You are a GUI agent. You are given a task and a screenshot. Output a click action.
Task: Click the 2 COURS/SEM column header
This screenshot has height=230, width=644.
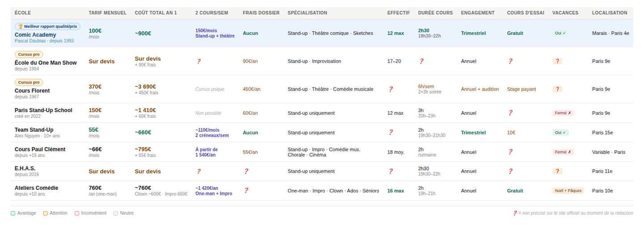point(212,13)
